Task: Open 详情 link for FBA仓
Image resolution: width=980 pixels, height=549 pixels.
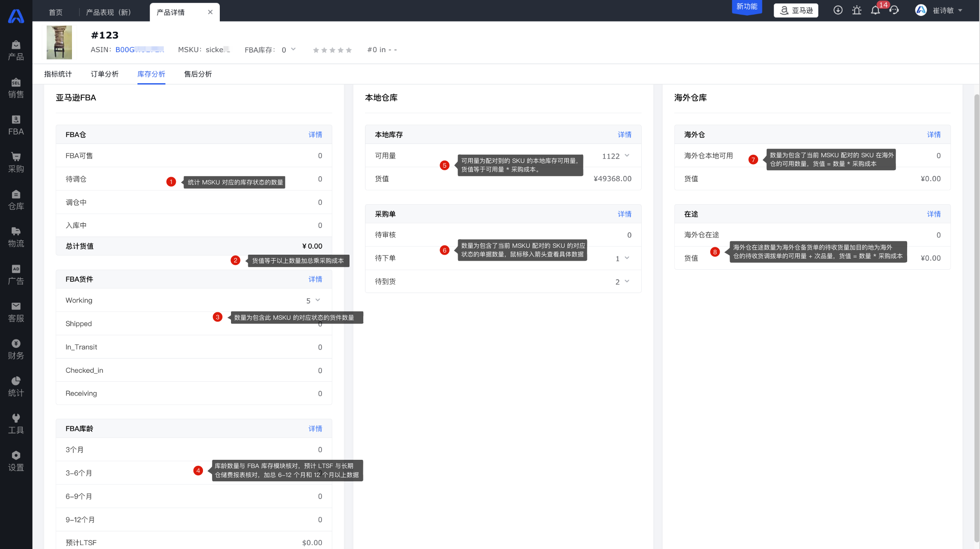Action: click(315, 134)
